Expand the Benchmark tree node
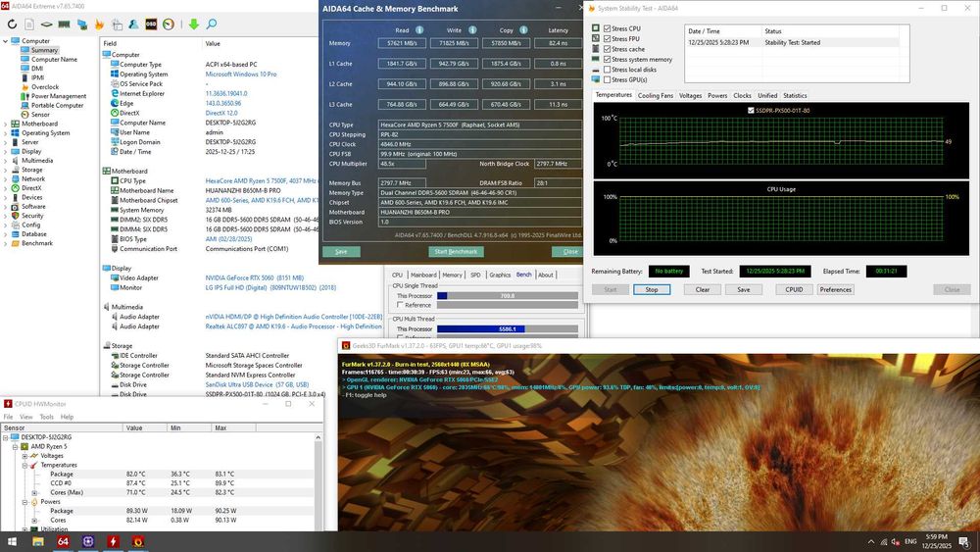This screenshot has width=980, height=552. coord(6,243)
